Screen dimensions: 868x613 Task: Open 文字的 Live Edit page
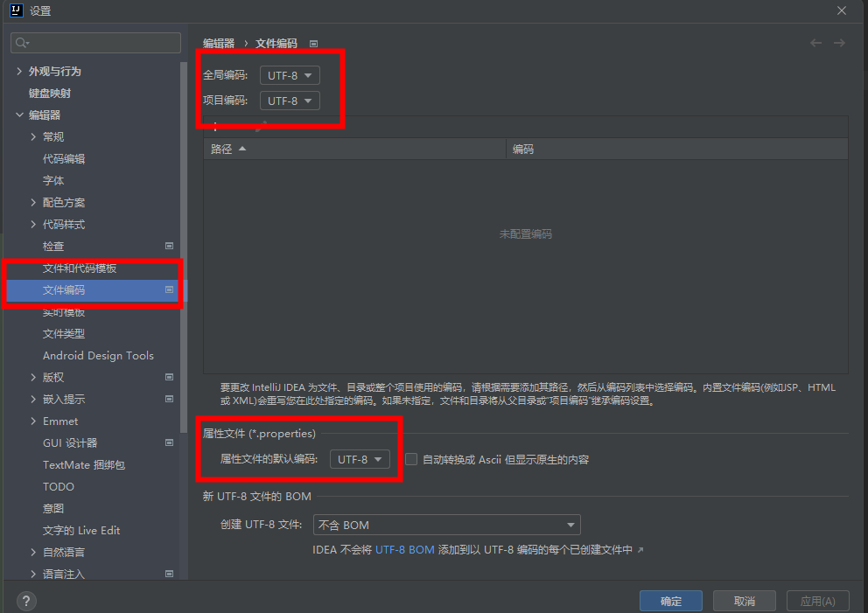(81, 531)
